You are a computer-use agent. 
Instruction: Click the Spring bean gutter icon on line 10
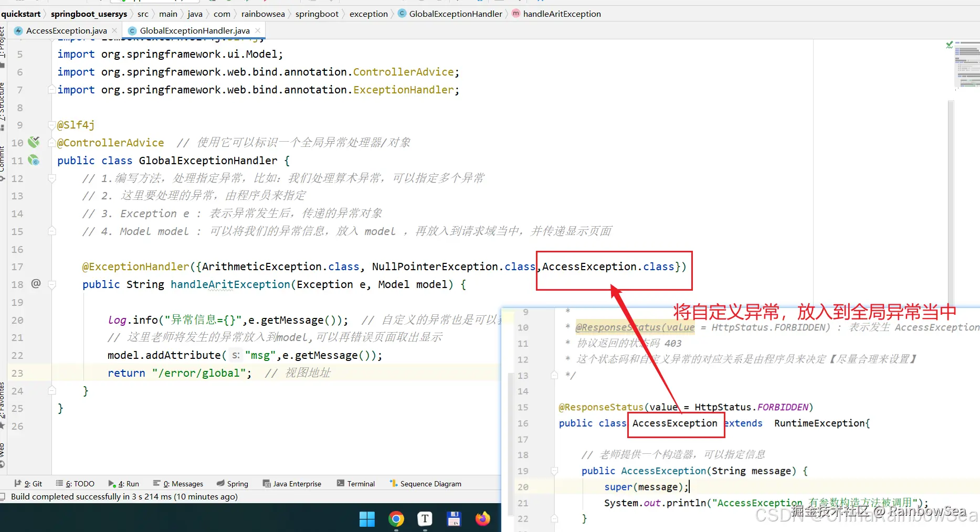pyautogui.click(x=34, y=142)
